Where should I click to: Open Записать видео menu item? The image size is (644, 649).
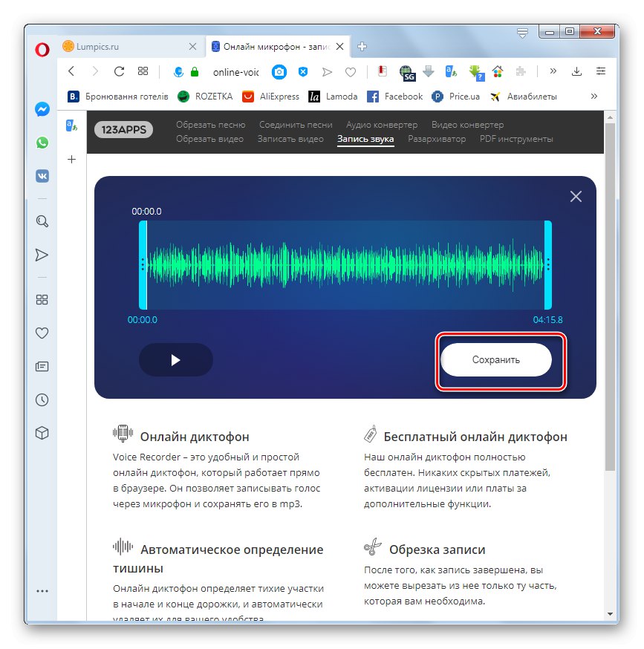(x=290, y=139)
